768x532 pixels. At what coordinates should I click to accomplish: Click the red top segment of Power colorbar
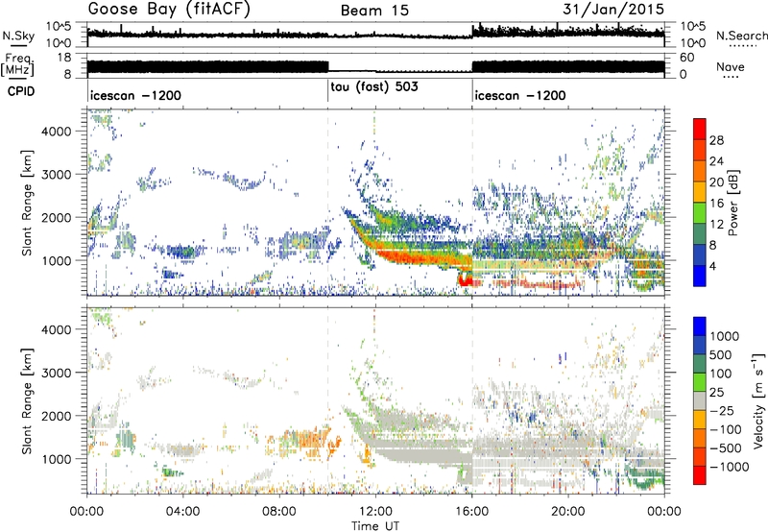pyautogui.click(x=700, y=129)
